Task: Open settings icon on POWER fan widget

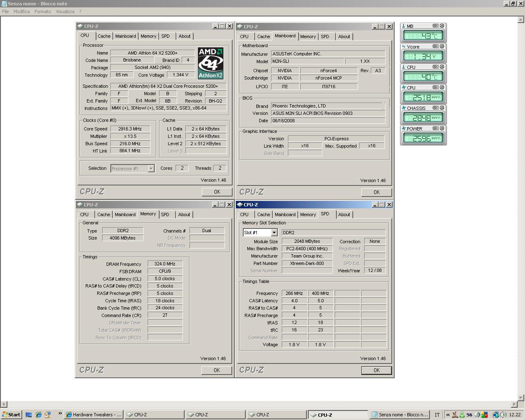Action: (x=436, y=128)
